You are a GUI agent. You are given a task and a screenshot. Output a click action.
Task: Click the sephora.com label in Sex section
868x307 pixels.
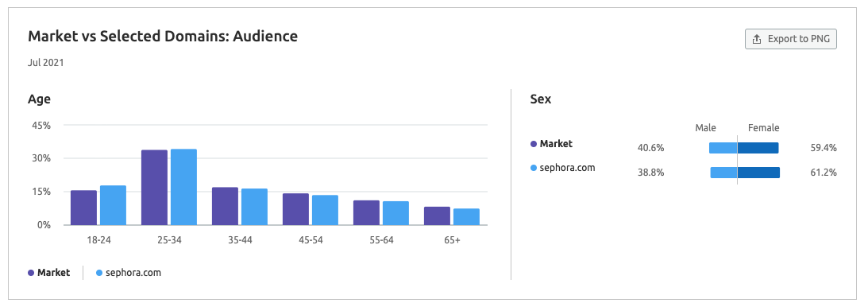pyautogui.click(x=567, y=167)
